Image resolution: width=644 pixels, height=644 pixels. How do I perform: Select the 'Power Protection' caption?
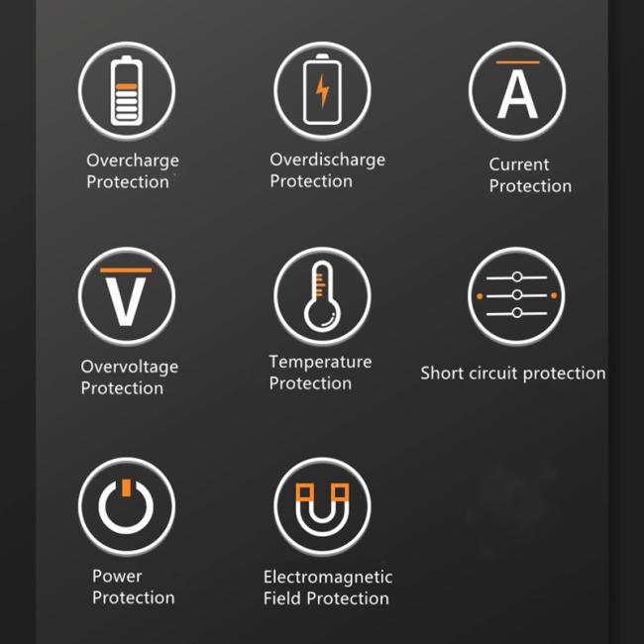tap(134, 587)
